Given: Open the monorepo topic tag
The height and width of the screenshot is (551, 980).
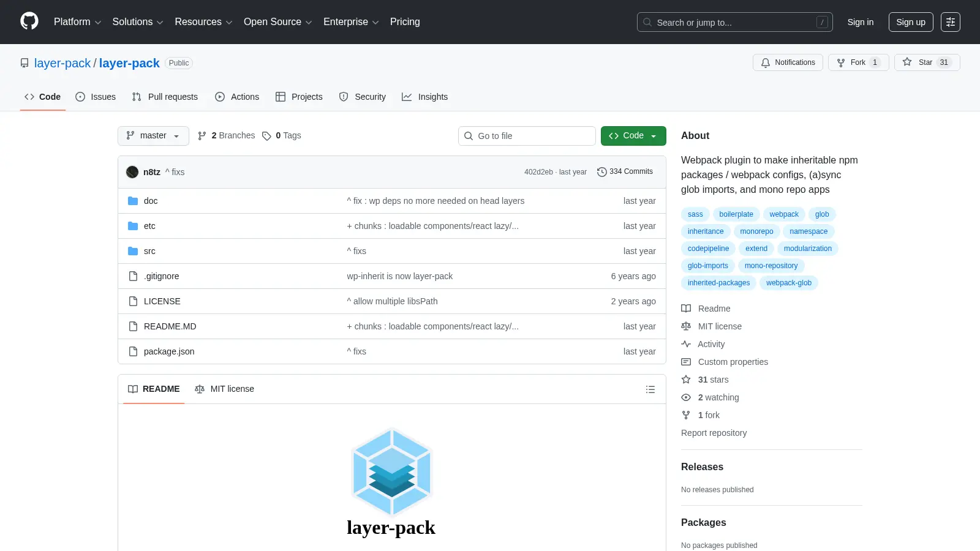Looking at the screenshot, I should coord(756,231).
